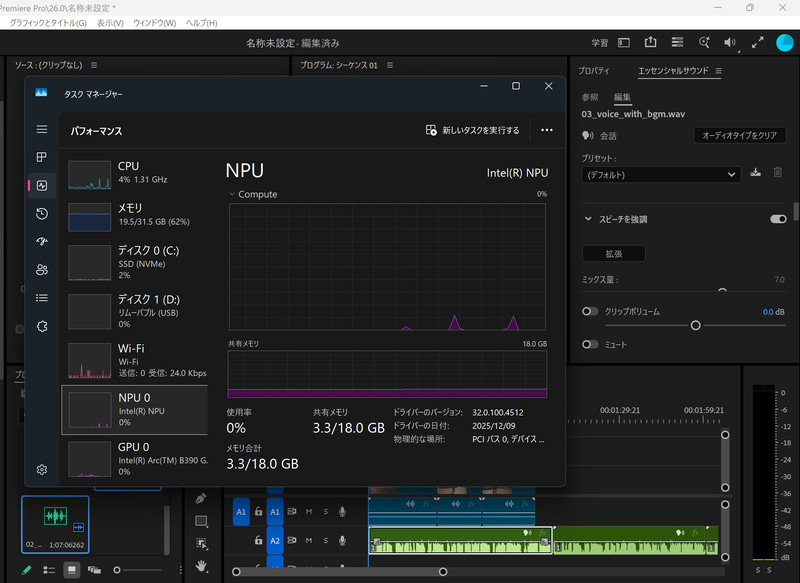
Task: Click the object selection tool below Rectangle
Action: (201, 543)
